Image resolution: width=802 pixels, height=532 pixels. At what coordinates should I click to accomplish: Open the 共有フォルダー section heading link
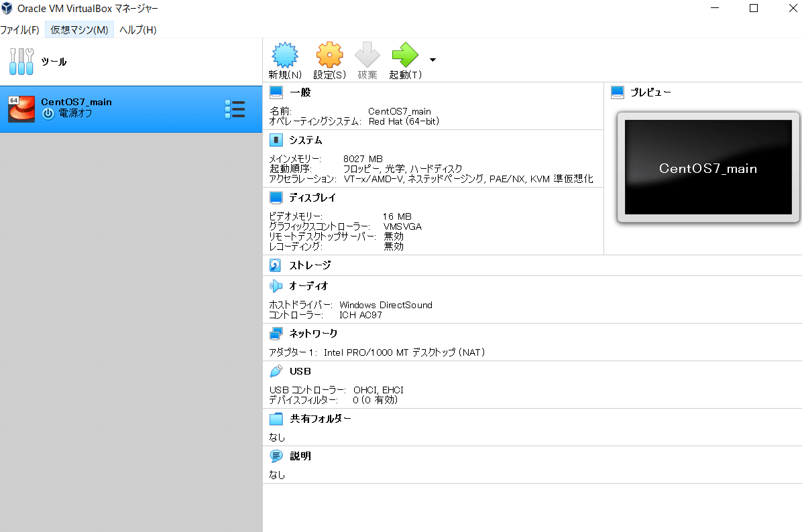click(320, 419)
